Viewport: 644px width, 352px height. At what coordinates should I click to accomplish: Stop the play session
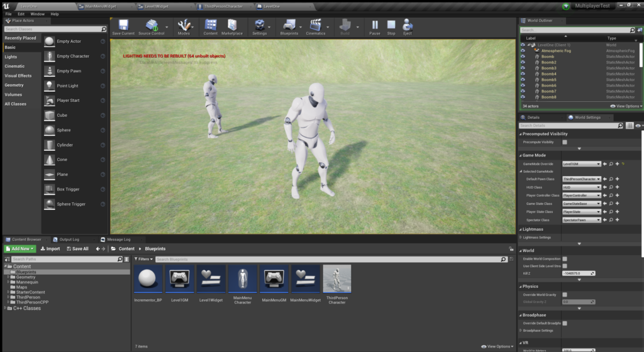tap(391, 27)
